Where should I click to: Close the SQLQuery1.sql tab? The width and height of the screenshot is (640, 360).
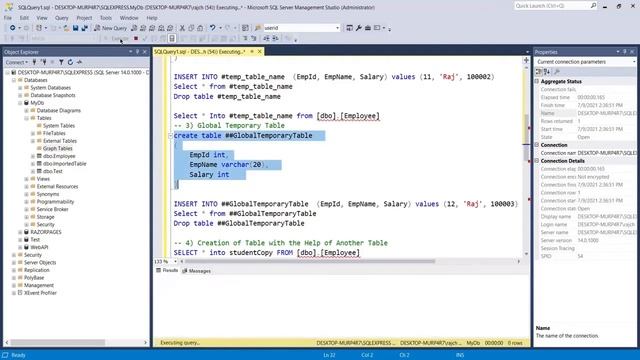click(x=260, y=52)
